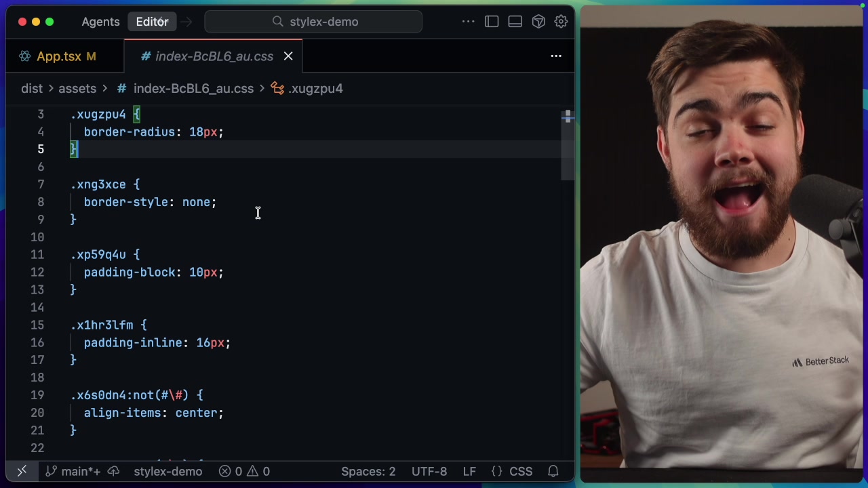The image size is (868, 488).
Task: Toggle the App.tsx modified indicator M
Action: pos(92,56)
